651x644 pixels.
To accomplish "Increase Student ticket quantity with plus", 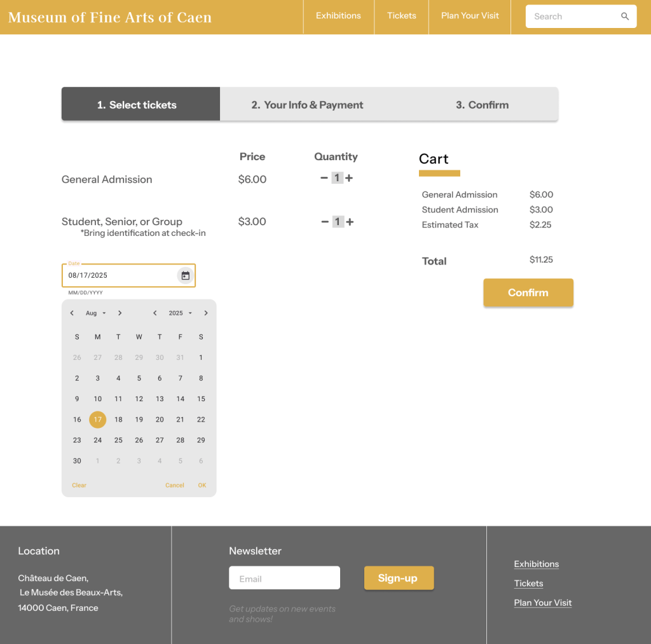I will point(350,222).
